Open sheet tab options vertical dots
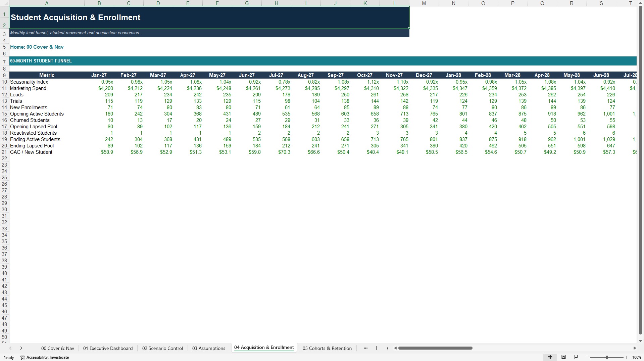This screenshot has height=361, width=644. pyautogui.click(x=387, y=348)
